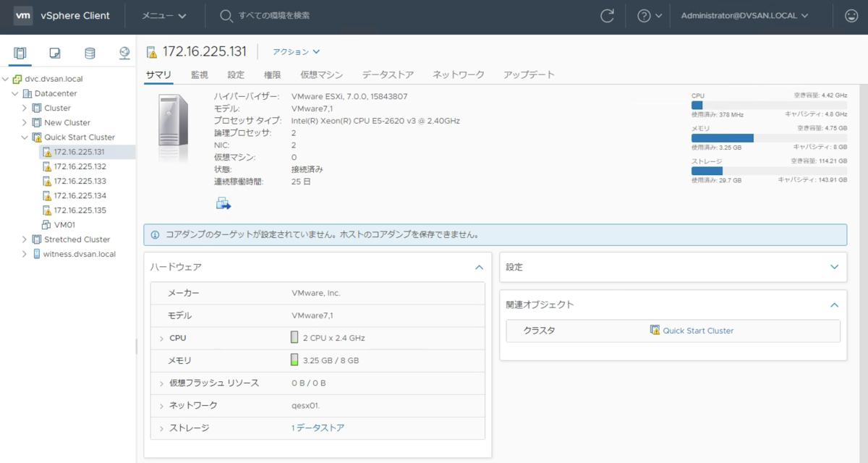
Task: Collapse the ハードウェア panel
Action: pos(479,267)
